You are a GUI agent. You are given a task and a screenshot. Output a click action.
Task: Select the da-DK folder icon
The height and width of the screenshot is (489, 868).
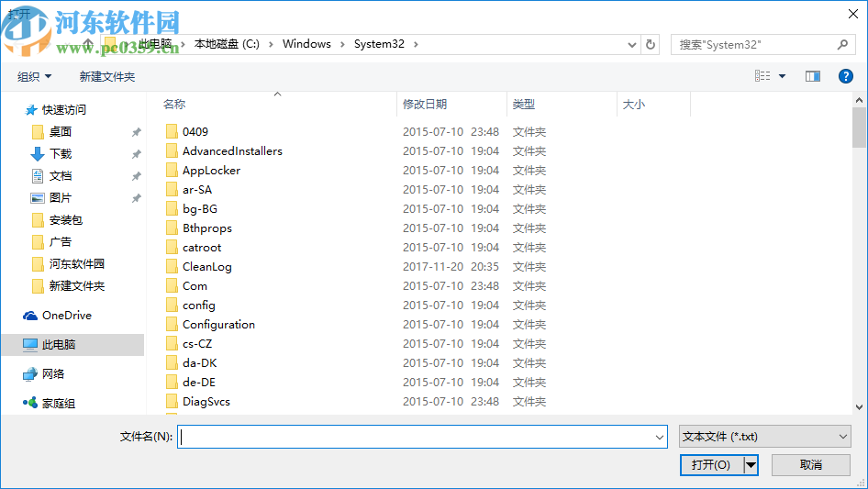(x=172, y=362)
